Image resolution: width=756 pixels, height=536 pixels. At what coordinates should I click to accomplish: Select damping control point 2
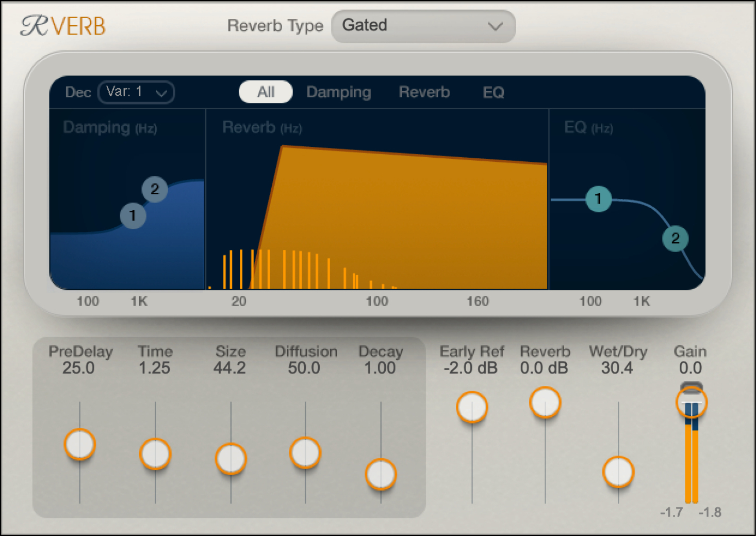click(155, 190)
